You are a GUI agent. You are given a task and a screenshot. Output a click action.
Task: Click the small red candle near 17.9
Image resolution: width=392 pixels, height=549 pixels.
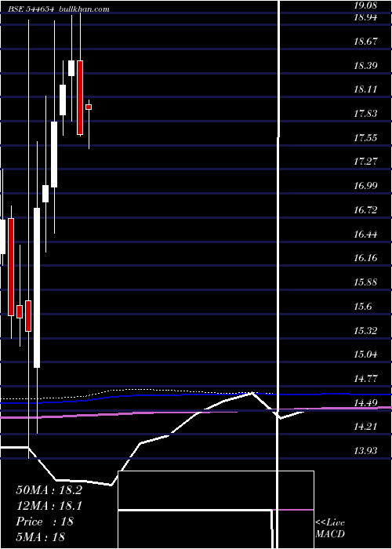(x=89, y=107)
